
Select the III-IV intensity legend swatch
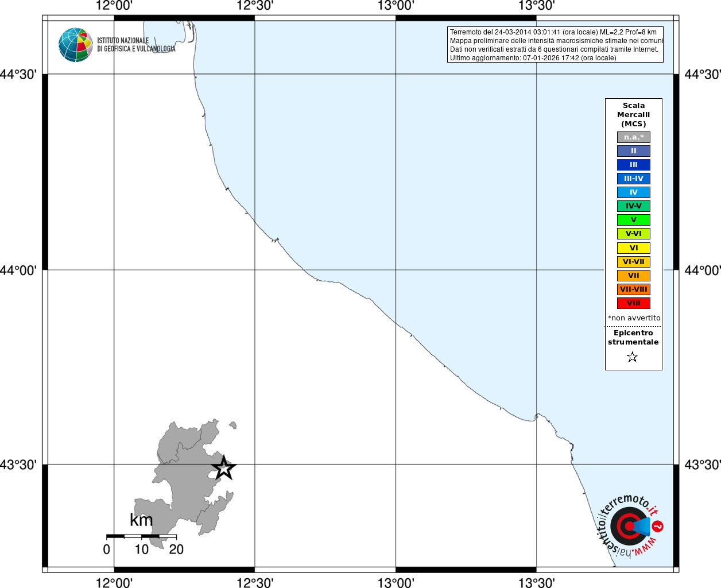pos(634,179)
